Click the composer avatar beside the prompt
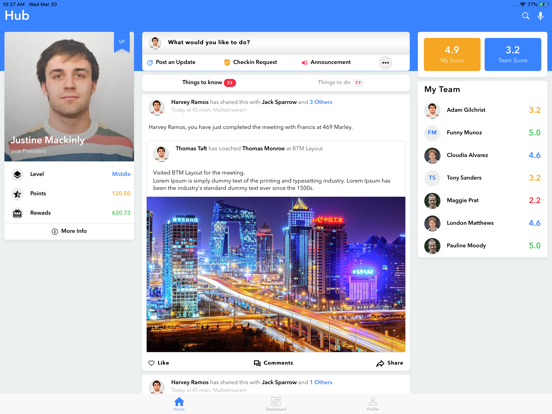The width and height of the screenshot is (552, 414). (x=155, y=43)
